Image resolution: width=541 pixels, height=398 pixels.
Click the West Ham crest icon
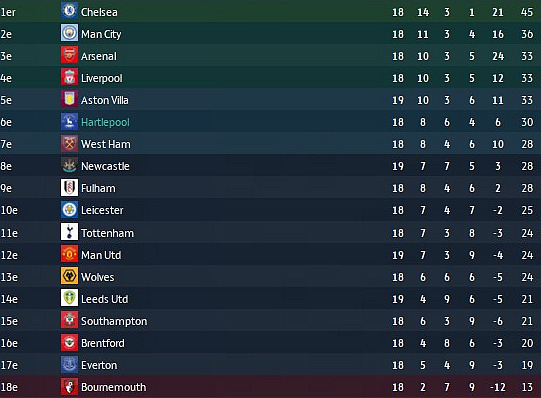(69, 143)
